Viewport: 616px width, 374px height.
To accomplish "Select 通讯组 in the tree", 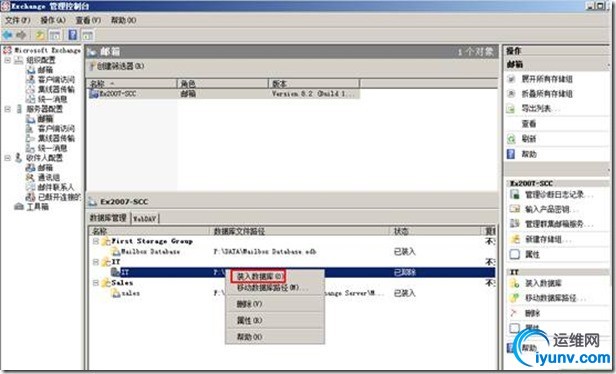I will click(x=49, y=178).
